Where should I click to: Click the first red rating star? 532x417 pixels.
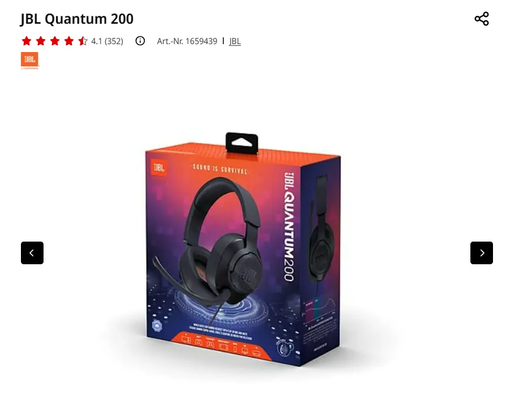click(x=27, y=41)
